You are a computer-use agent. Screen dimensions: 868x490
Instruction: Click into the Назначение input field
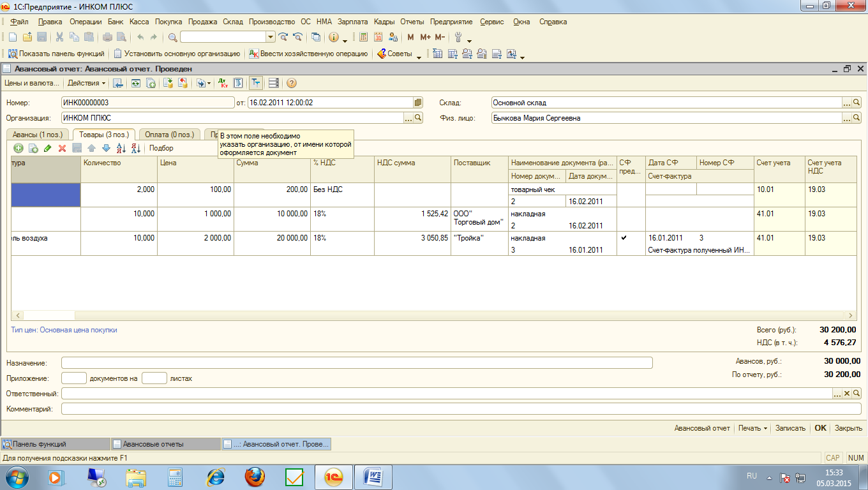[357, 362]
